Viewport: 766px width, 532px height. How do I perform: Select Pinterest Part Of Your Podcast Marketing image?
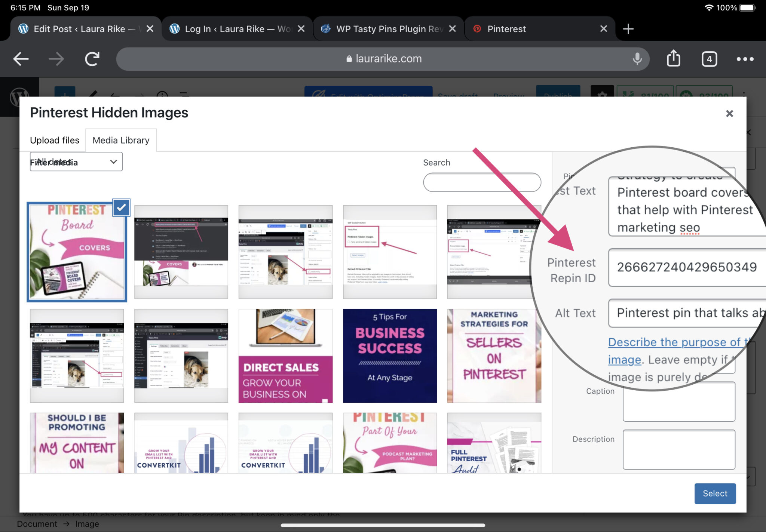(x=390, y=443)
